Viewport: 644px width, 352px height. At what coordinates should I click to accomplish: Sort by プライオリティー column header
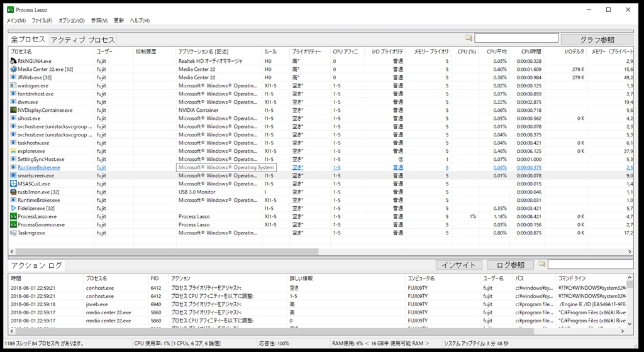pos(309,52)
